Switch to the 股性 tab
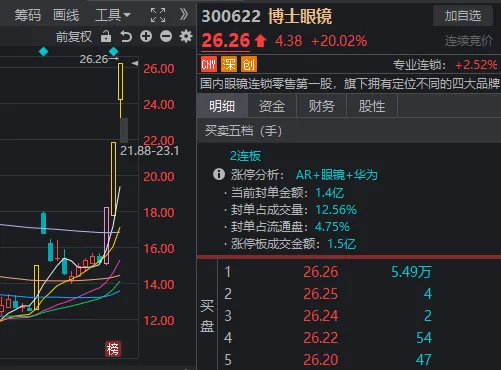The image size is (501, 370). coord(372,106)
